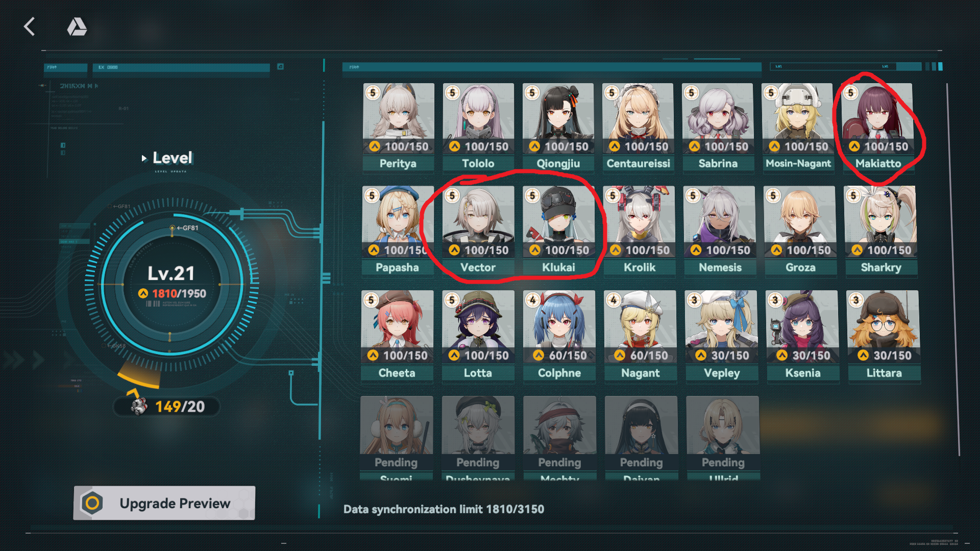Choose the Littara character portrait
This screenshot has height=551, width=980.
coord(884,327)
